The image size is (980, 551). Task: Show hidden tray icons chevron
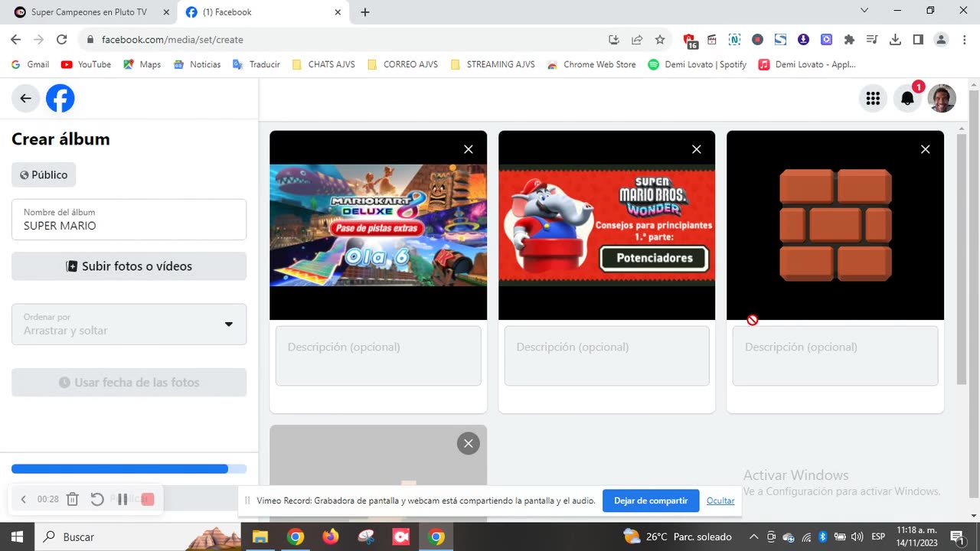[x=753, y=536]
